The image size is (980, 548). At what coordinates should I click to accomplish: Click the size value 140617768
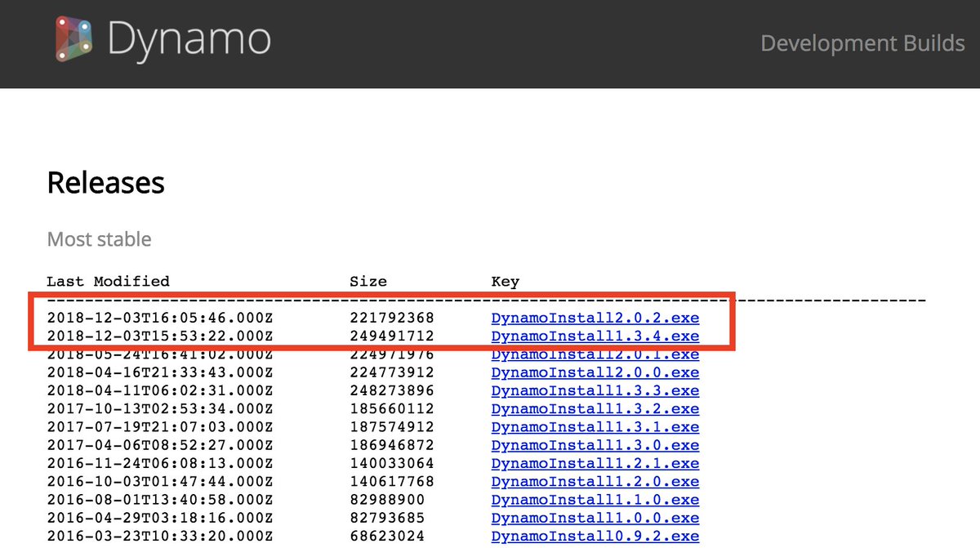tap(392, 482)
